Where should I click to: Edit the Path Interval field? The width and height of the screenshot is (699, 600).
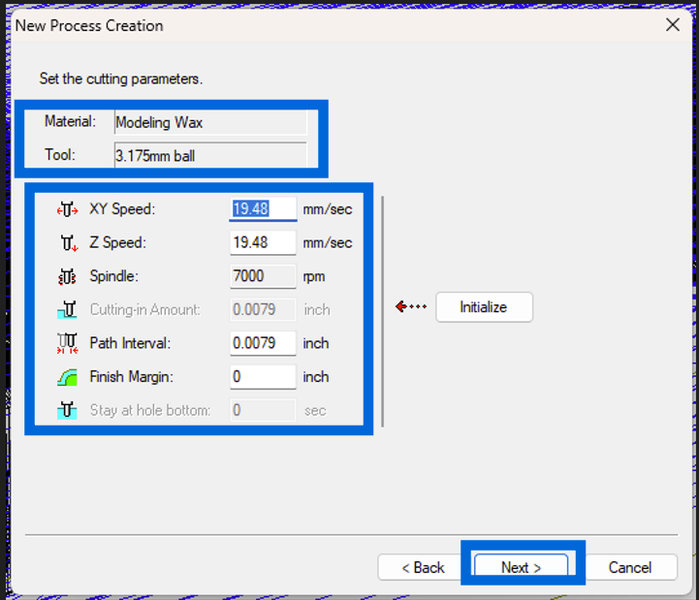(x=263, y=343)
